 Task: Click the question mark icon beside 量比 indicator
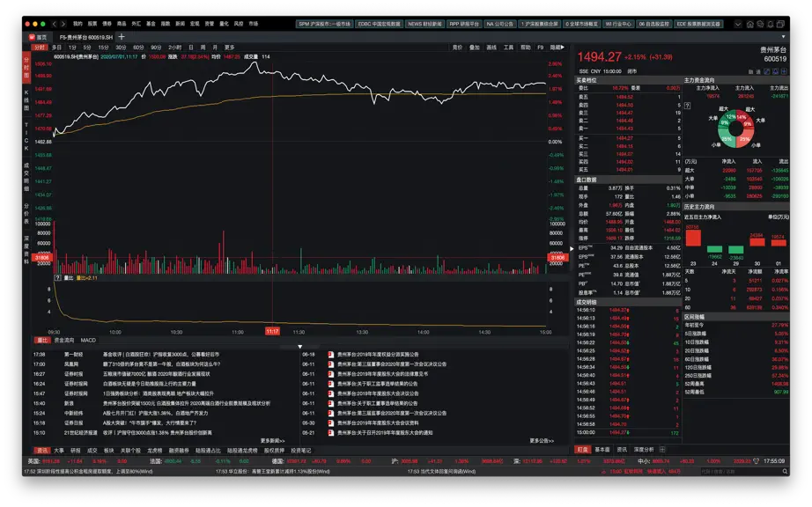(57, 278)
